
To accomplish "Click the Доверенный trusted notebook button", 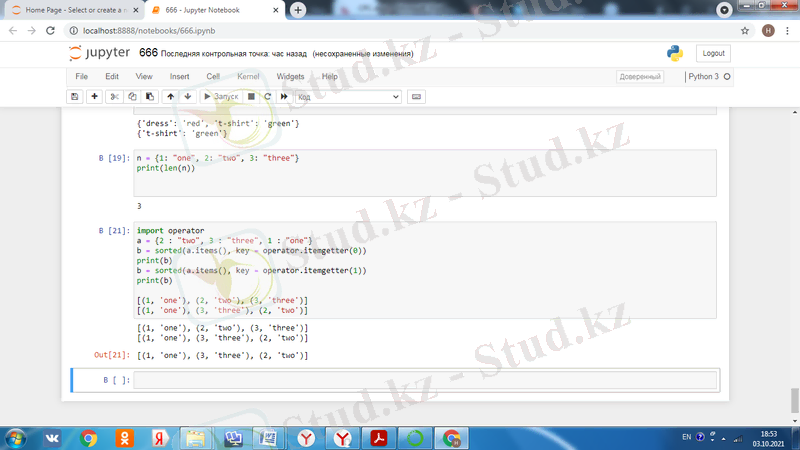I will click(640, 77).
